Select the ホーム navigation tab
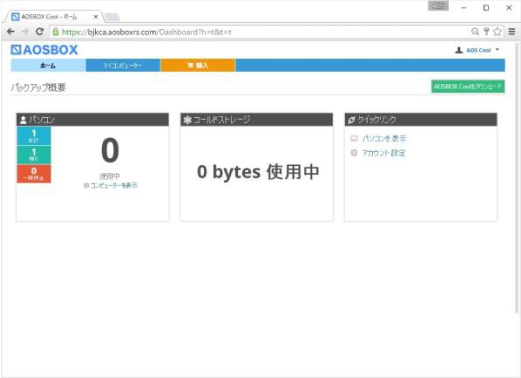Screen dimensions: 521x378 [x=48, y=65]
